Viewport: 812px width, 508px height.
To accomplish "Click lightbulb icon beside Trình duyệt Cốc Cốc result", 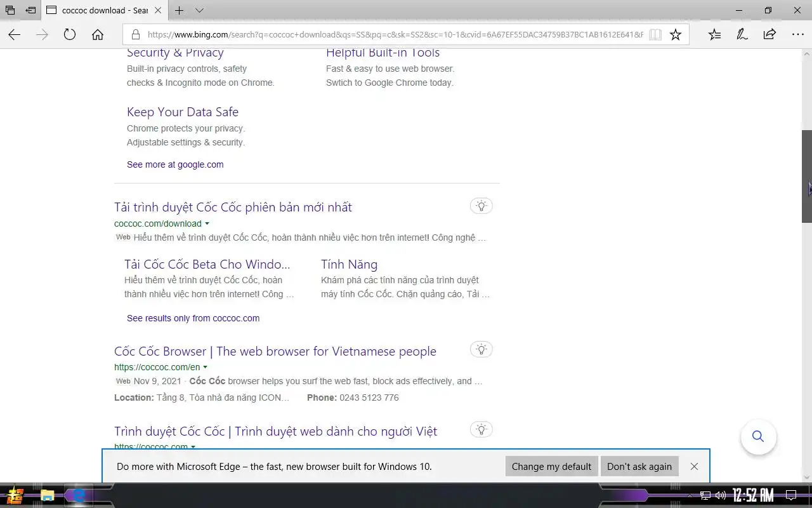I will [x=481, y=429].
